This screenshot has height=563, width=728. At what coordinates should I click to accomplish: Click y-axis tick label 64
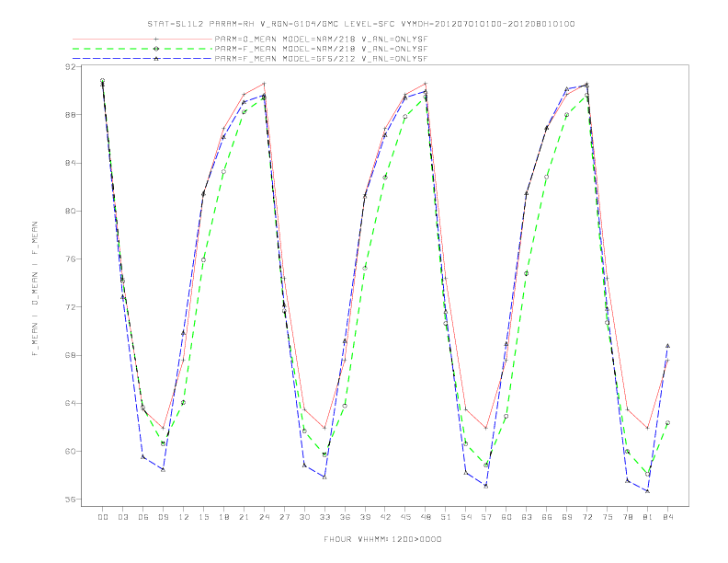(71, 403)
